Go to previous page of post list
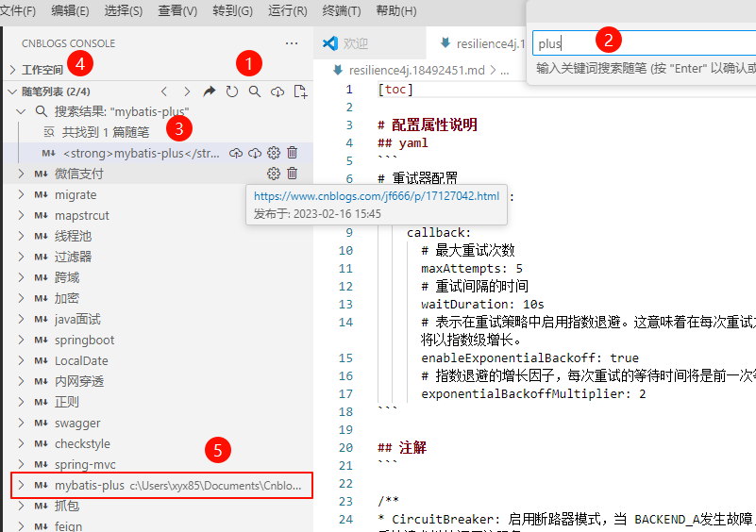Image resolution: width=756 pixels, height=532 pixels. [x=164, y=91]
